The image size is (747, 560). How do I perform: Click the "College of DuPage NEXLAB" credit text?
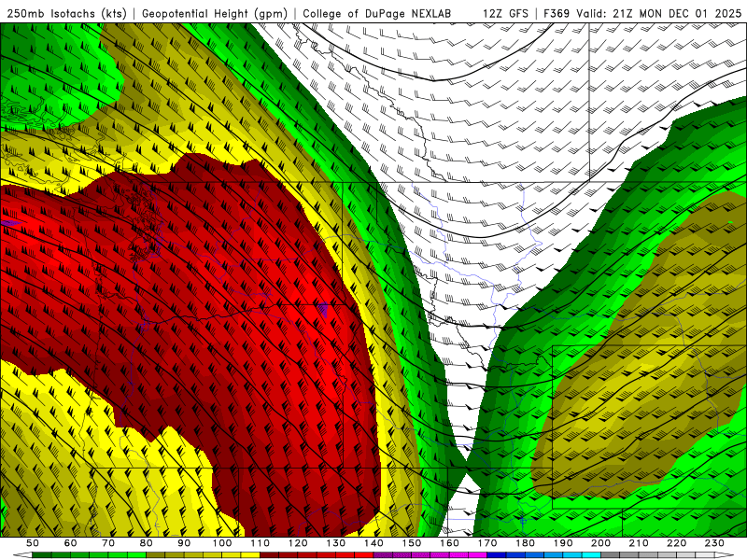click(x=377, y=13)
